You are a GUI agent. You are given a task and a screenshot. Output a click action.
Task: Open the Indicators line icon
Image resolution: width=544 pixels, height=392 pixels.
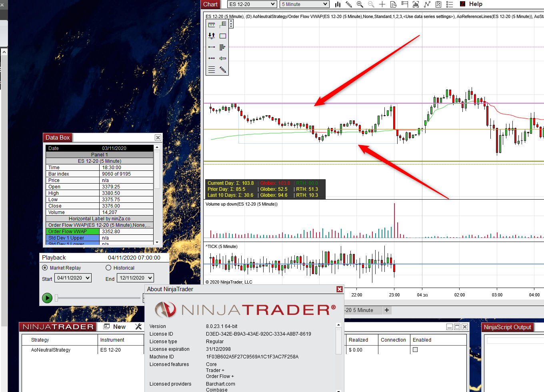click(x=427, y=4)
